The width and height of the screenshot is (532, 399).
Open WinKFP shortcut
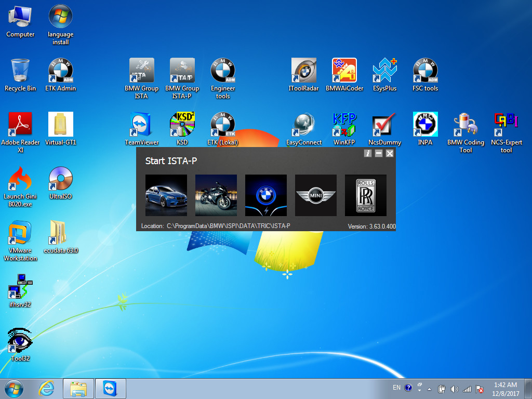click(344, 129)
